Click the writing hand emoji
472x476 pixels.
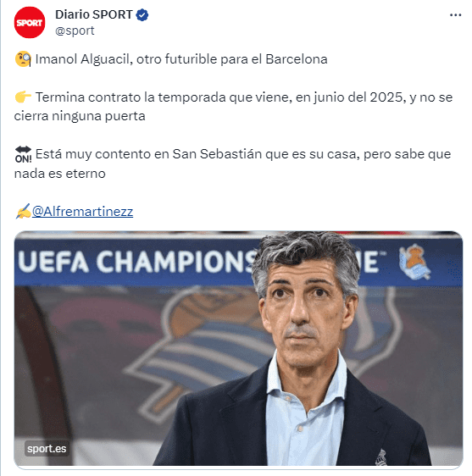click(x=23, y=211)
